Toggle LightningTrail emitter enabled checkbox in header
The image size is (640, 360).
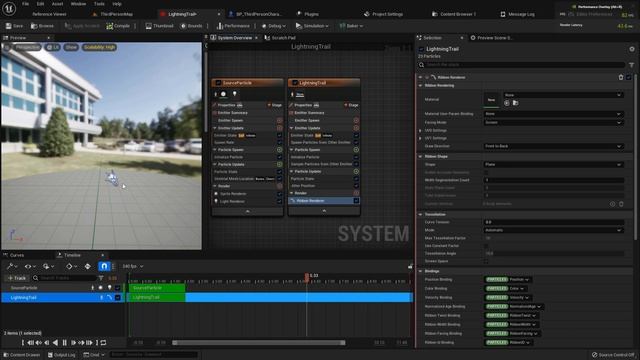[x=295, y=83]
